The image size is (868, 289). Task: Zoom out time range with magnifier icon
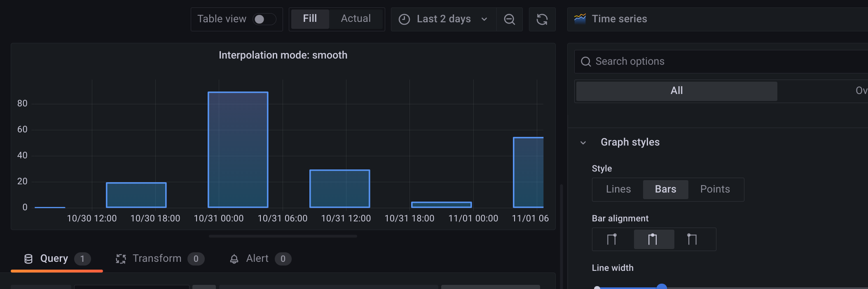(510, 19)
